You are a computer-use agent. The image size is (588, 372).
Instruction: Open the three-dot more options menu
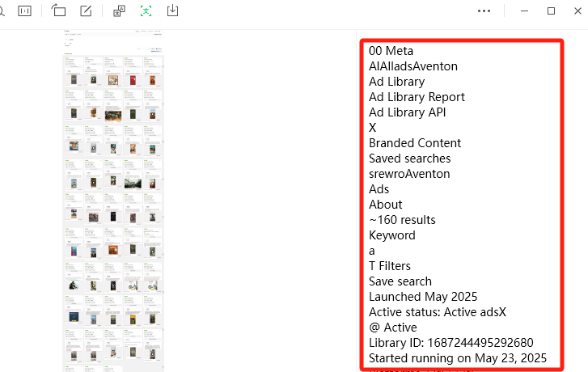click(484, 11)
